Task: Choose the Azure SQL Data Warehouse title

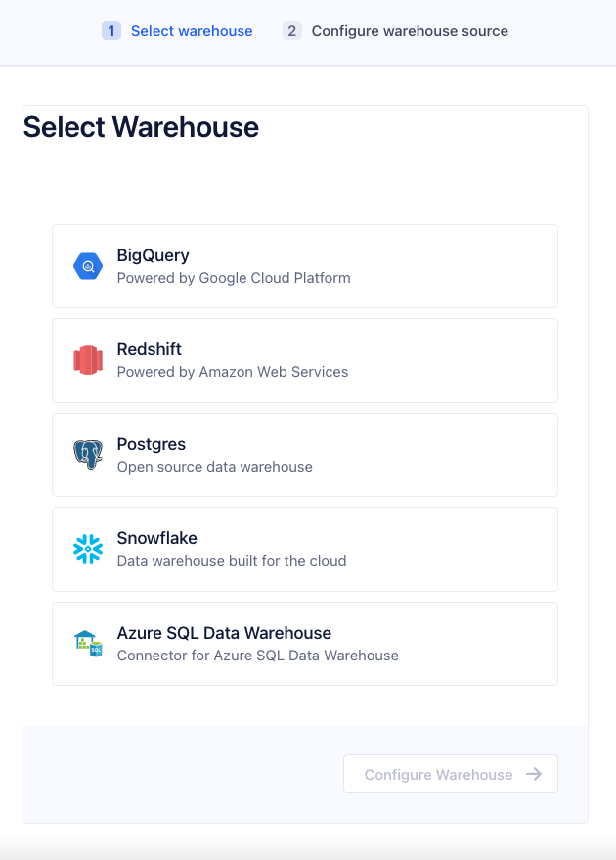Action: point(224,633)
